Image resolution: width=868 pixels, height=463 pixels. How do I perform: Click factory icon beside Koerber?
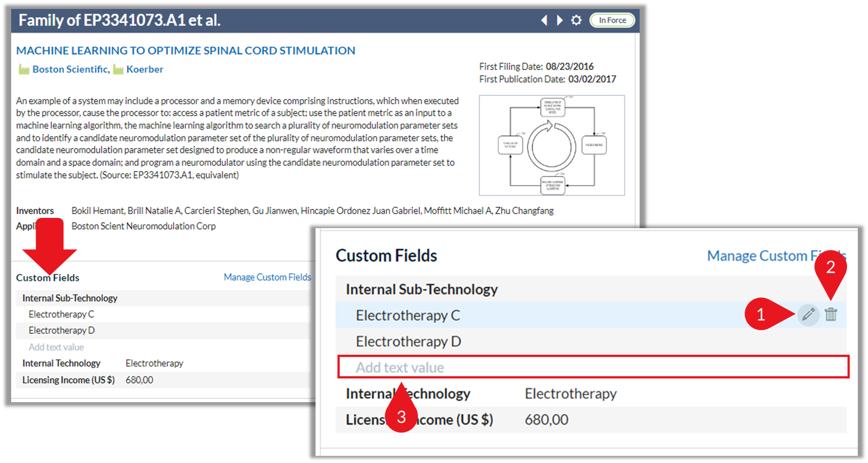click(x=118, y=69)
